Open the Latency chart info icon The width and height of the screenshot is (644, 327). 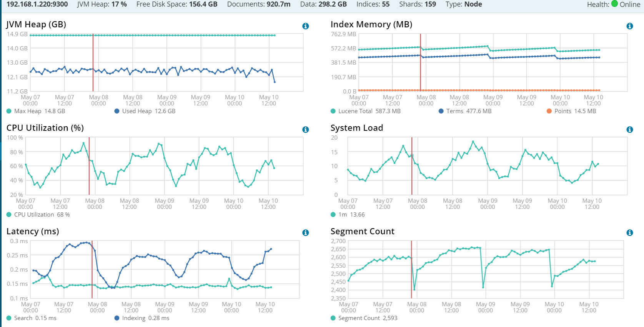coord(306,233)
